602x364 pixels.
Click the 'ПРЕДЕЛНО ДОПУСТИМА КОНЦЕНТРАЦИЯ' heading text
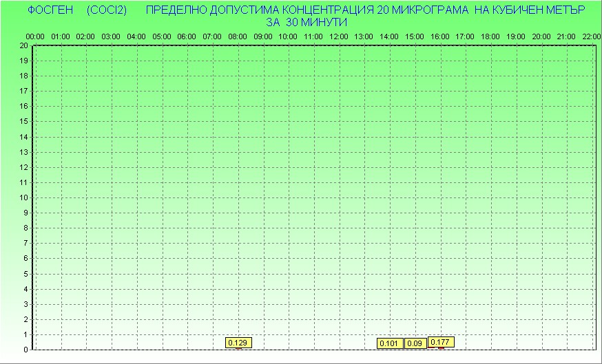point(260,10)
